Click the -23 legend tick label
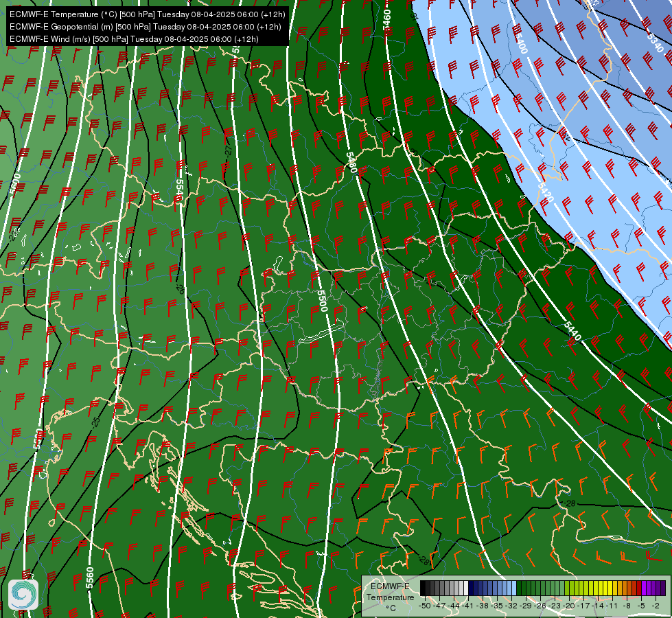 pyautogui.click(x=555, y=606)
